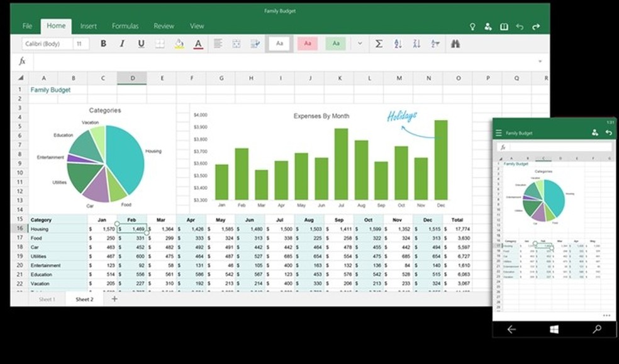Apply the AutoSum function
Screen dimensions: 619x364
pyautogui.click(x=379, y=44)
